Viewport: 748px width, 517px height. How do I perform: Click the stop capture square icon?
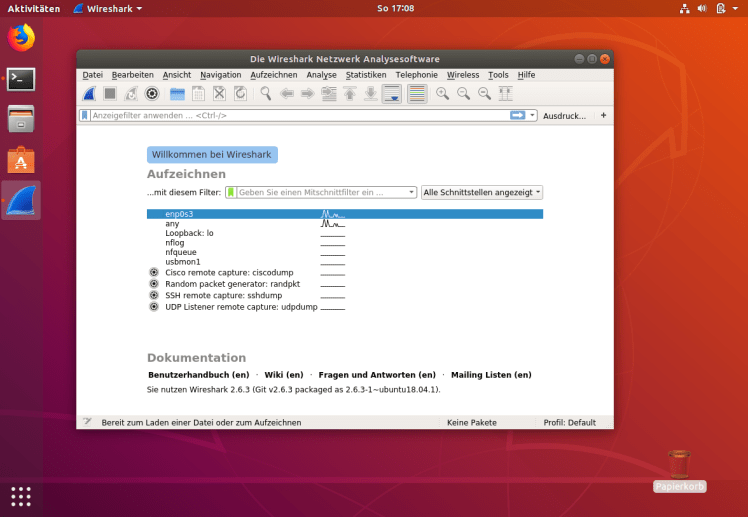(110, 93)
